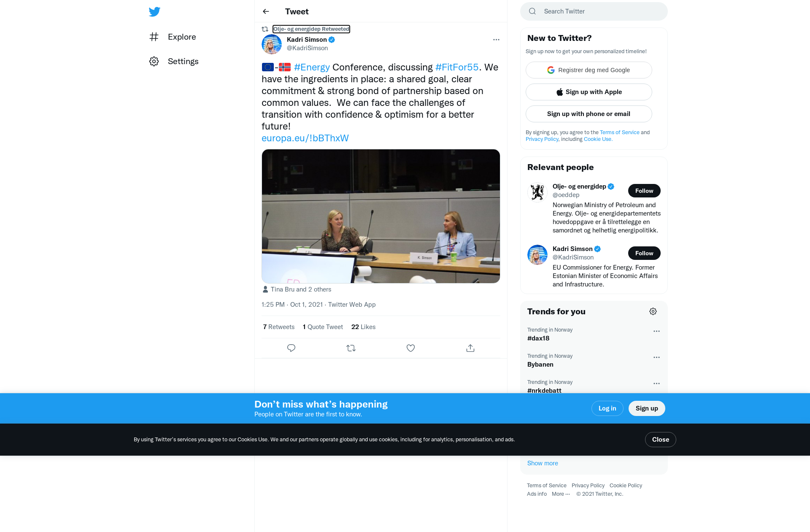The width and height of the screenshot is (810, 532).
Task: Open Explore in the sidebar
Action: click(181, 37)
